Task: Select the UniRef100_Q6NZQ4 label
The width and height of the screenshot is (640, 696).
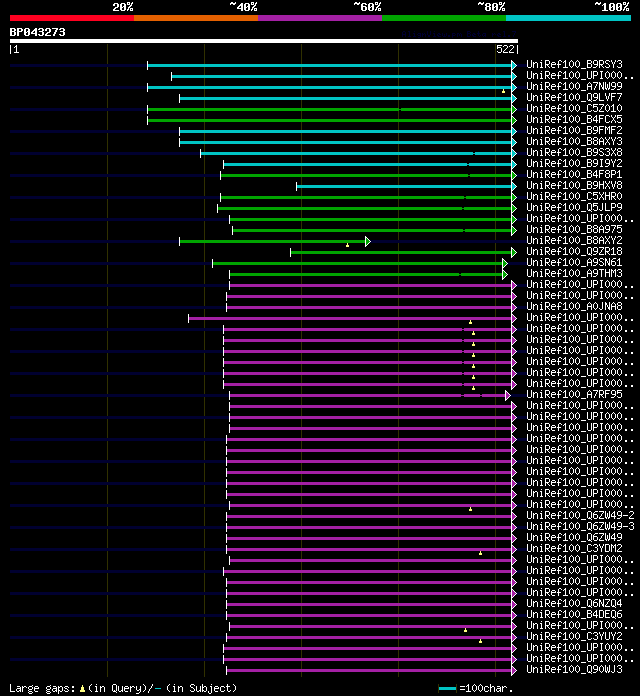Action: pyautogui.click(x=574, y=603)
